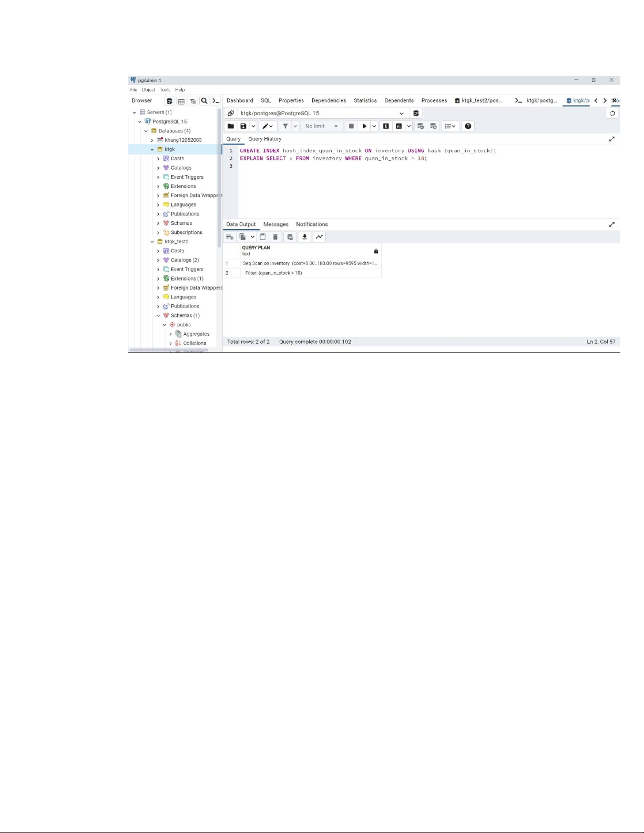The height and width of the screenshot is (833, 644).
Task: Select the public schema node
Action: [x=183, y=325]
